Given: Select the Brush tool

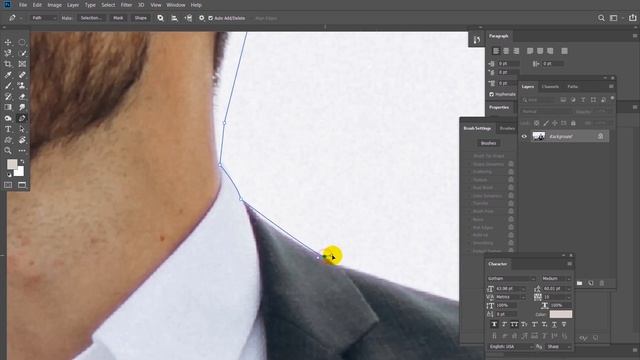Looking at the screenshot, I should pos(8,86).
